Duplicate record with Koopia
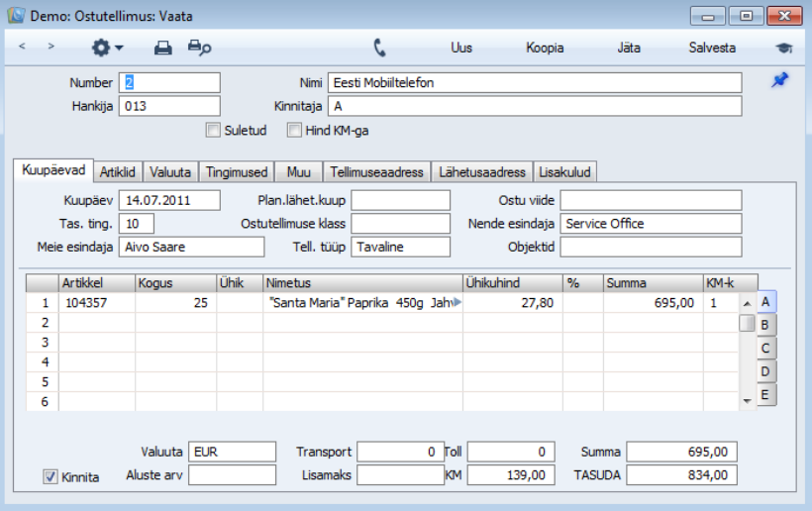 [x=545, y=48]
